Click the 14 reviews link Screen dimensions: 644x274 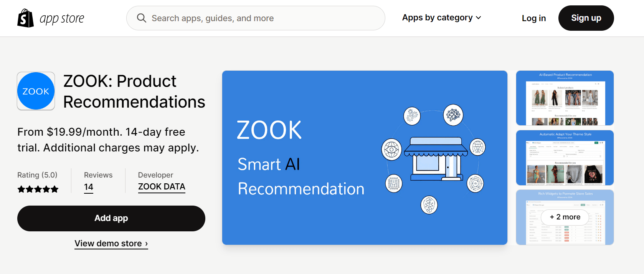[x=88, y=187]
